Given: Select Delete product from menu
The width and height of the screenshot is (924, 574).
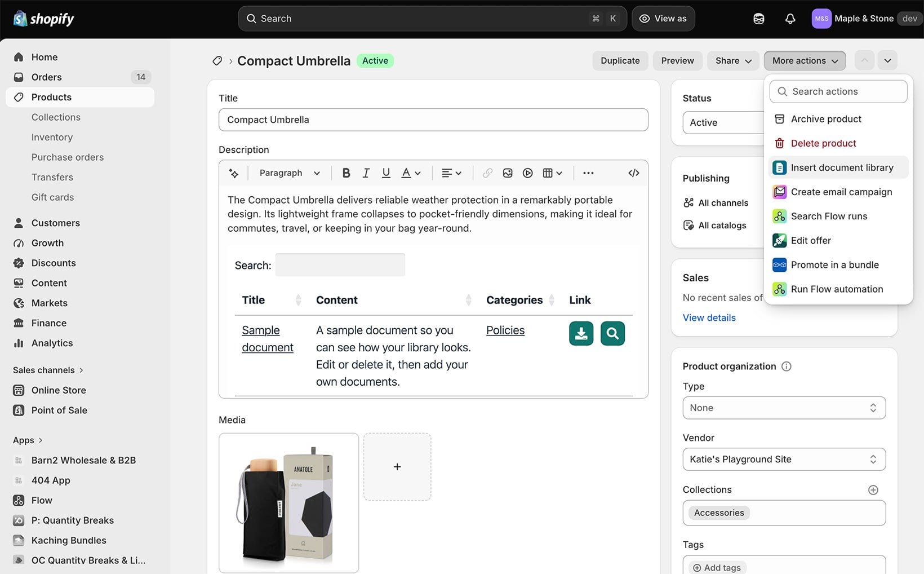Looking at the screenshot, I should tap(838, 143).
